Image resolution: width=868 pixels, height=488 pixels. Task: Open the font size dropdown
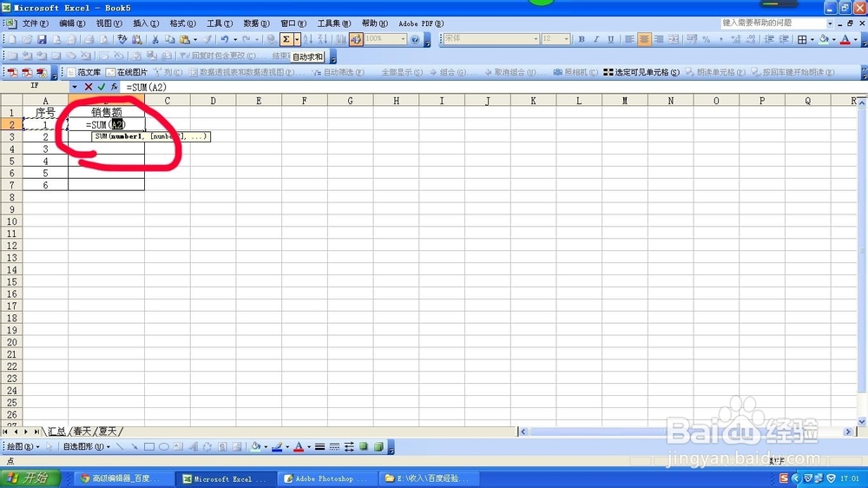click(x=566, y=39)
